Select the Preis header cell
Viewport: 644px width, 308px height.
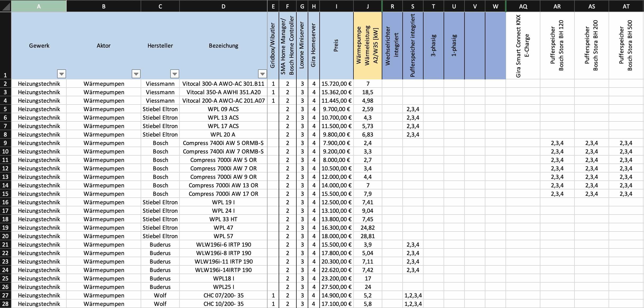336,46
